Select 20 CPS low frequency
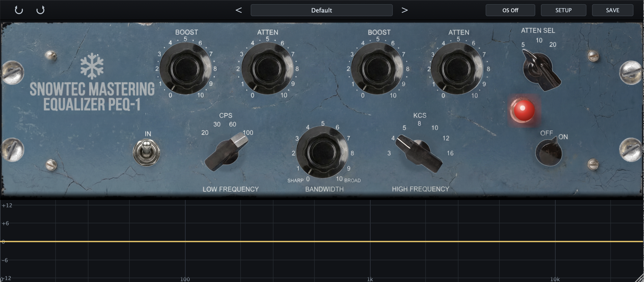Viewport: 644px width, 282px height. [205, 133]
